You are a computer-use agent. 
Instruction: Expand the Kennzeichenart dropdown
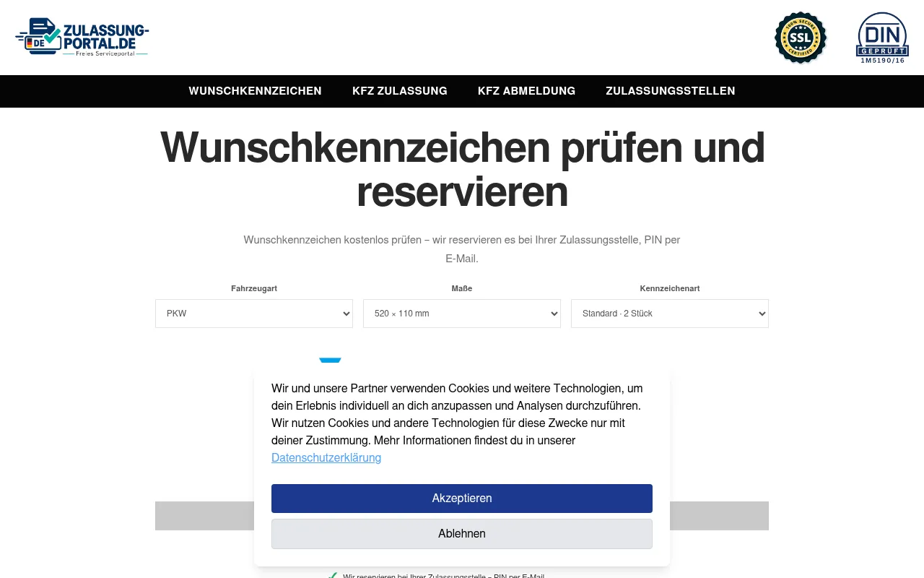(x=670, y=314)
